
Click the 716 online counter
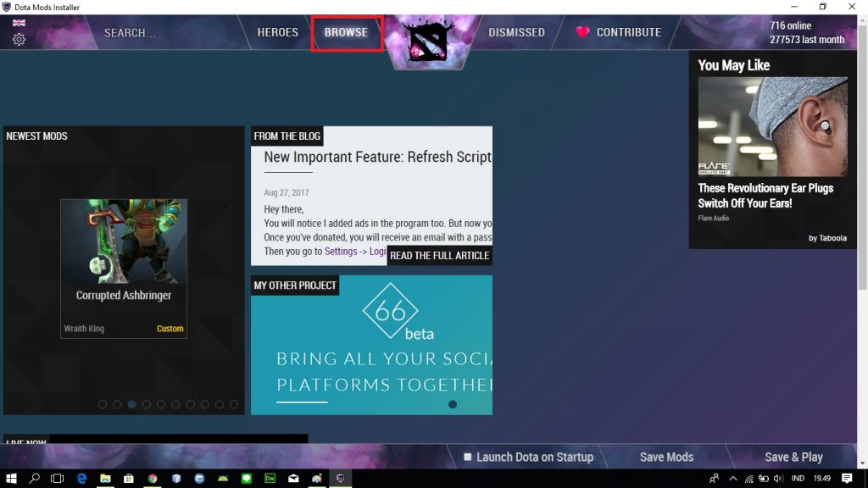coord(791,25)
